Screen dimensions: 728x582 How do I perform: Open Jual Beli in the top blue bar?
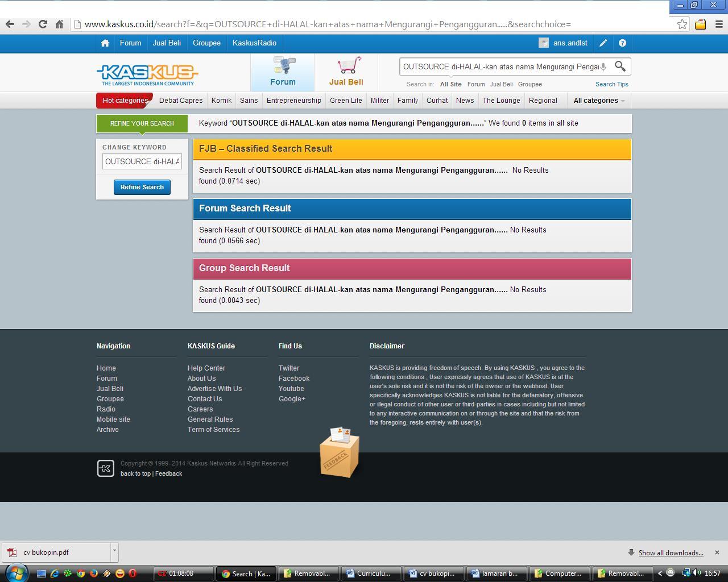tap(167, 43)
